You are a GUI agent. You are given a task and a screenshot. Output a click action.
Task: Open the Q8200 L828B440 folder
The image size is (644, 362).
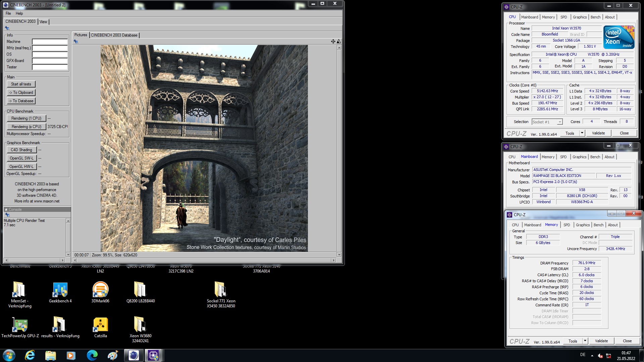(x=141, y=292)
